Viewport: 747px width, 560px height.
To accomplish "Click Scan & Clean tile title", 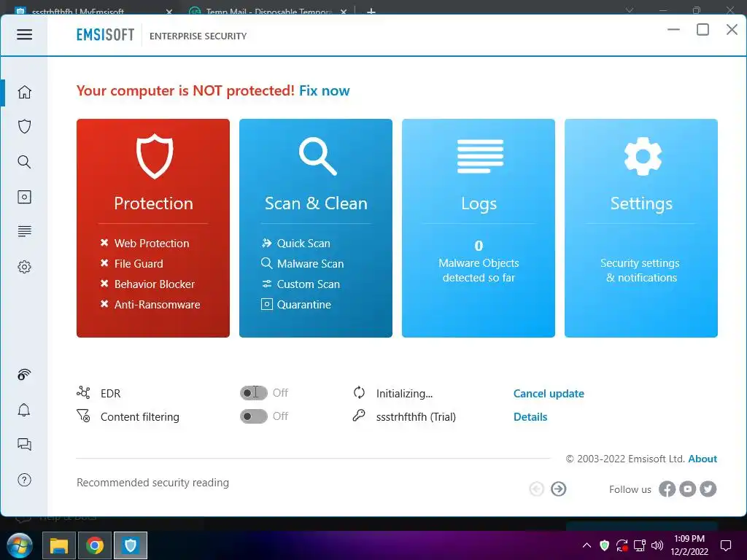I will tap(316, 203).
